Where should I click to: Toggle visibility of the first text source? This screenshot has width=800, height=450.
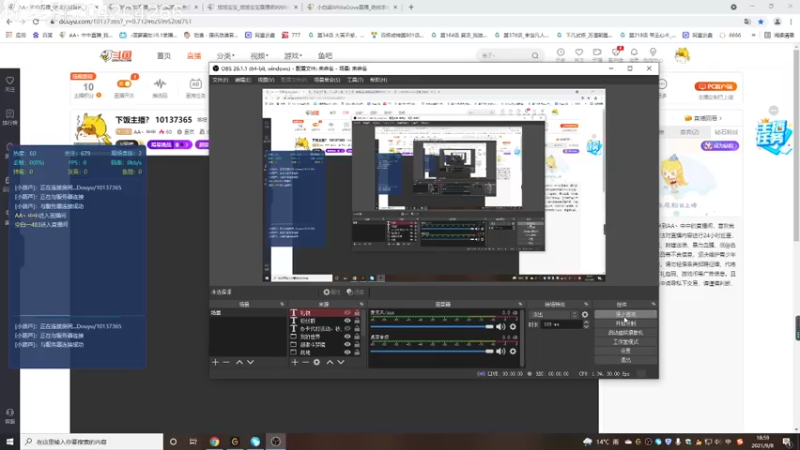pos(347,313)
